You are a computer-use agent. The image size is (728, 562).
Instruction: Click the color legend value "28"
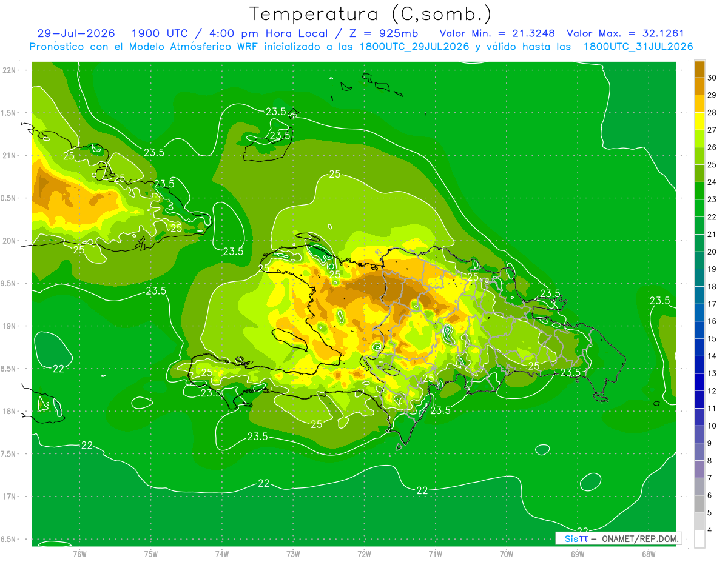click(712, 113)
